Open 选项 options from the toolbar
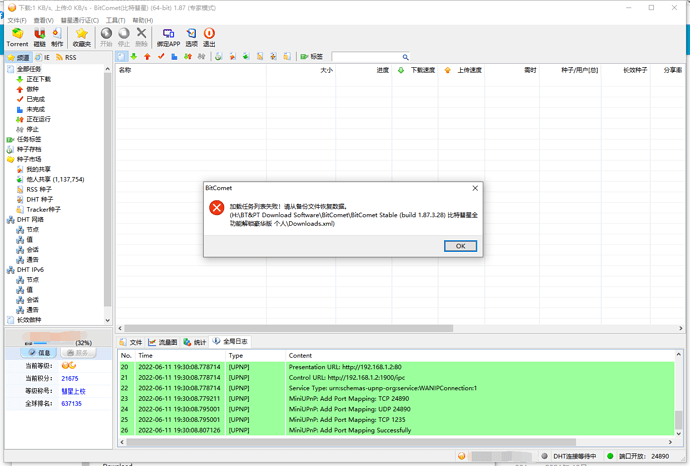Image resolution: width=690 pixels, height=466 pixels. coord(191,37)
